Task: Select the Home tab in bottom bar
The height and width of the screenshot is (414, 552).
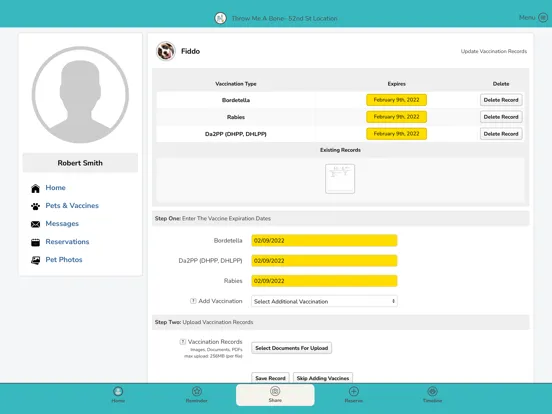Action: 118,395
